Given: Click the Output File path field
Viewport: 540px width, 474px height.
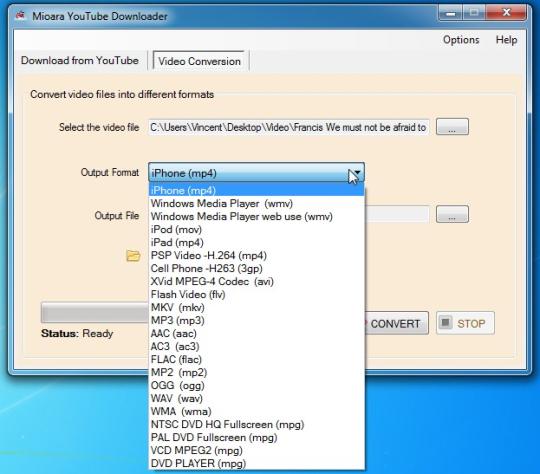Looking at the screenshot, I should coord(397,214).
